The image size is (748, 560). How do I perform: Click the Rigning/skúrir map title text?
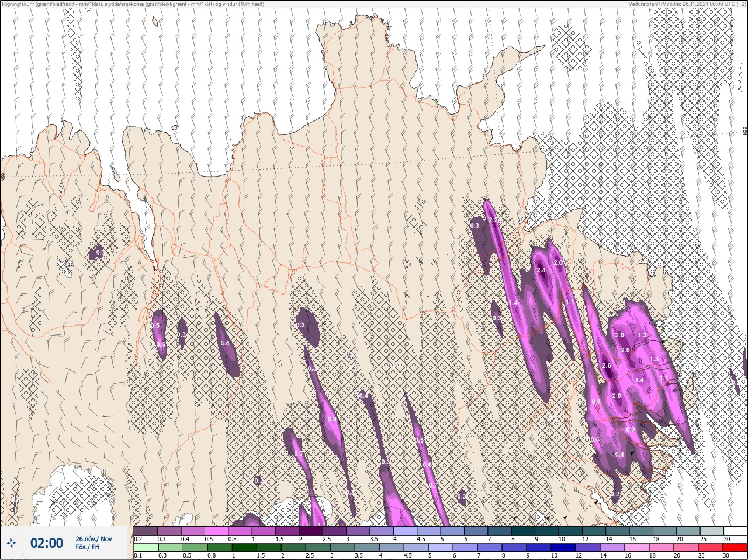point(133,4)
